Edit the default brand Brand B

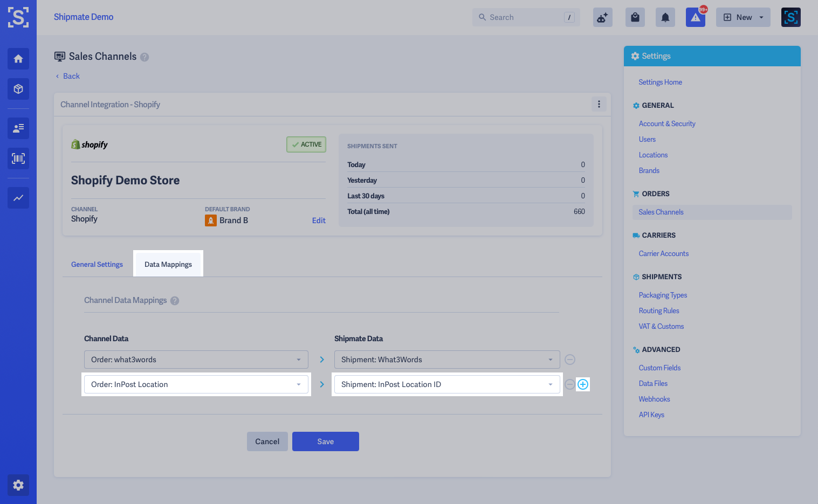[x=319, y=220]
